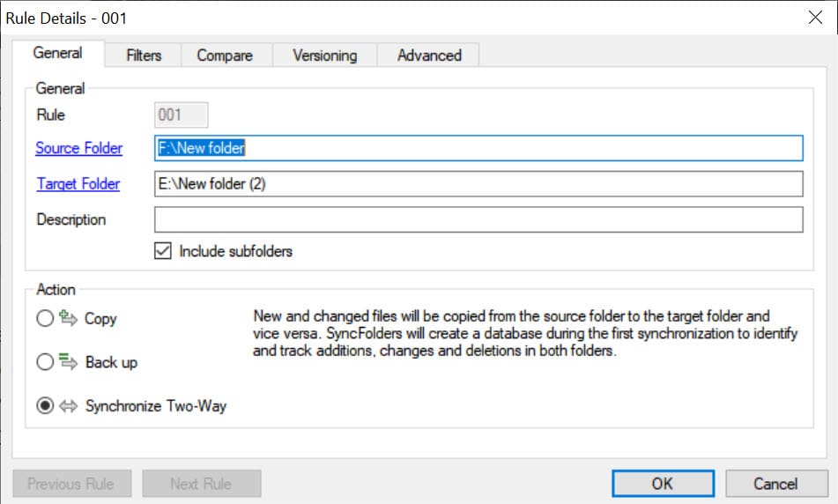Click the Back up arrows icon
The image size is (838, 504).
click(69, 362)
